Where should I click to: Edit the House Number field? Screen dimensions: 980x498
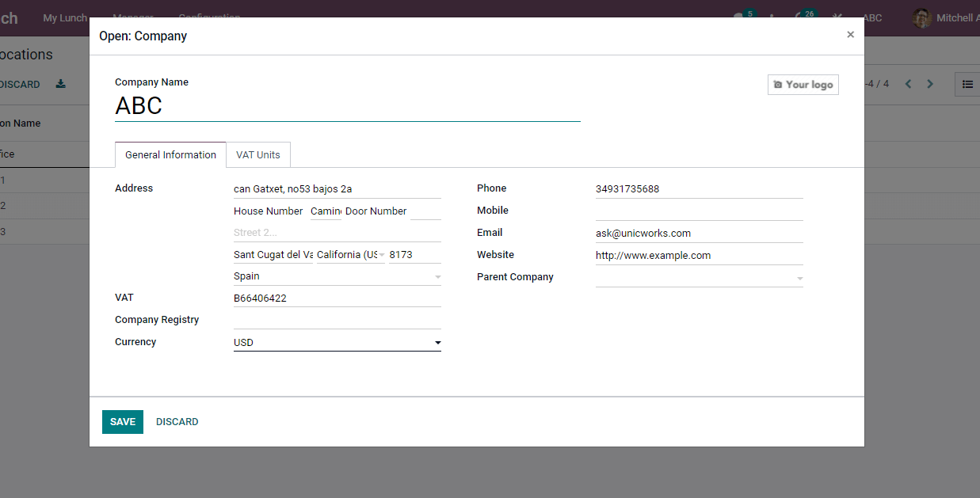pos(326,211)
